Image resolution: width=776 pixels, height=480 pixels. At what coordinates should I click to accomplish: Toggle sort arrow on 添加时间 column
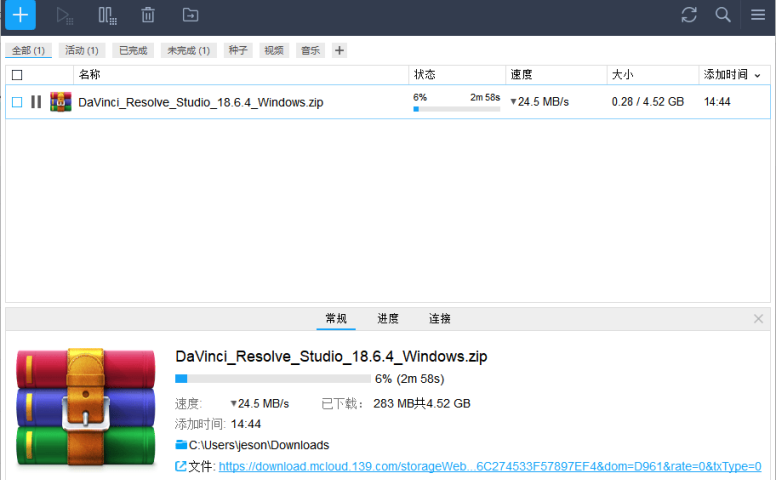757,76
